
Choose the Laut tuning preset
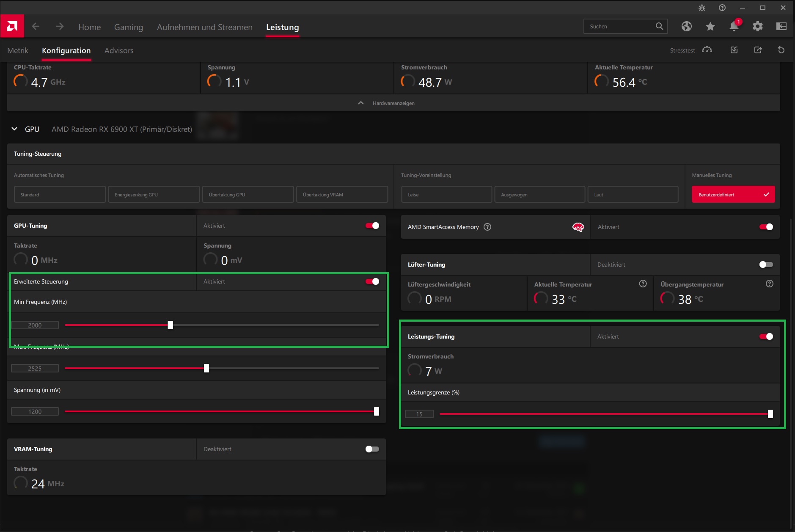[x=633, y=194]
